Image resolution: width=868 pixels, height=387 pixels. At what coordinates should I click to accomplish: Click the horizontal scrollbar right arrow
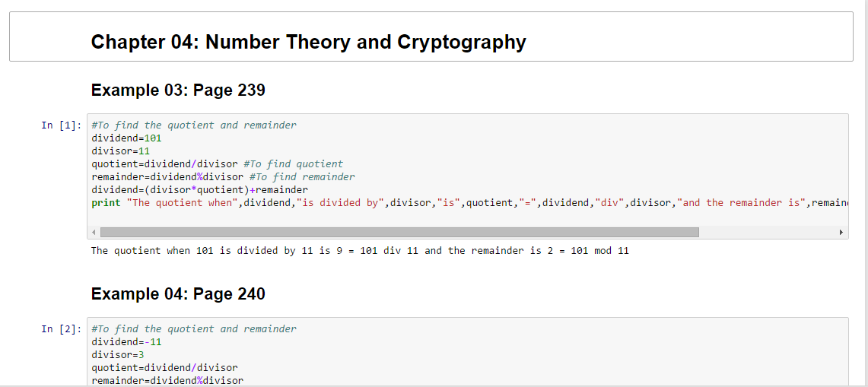click(x=841, y=232)
